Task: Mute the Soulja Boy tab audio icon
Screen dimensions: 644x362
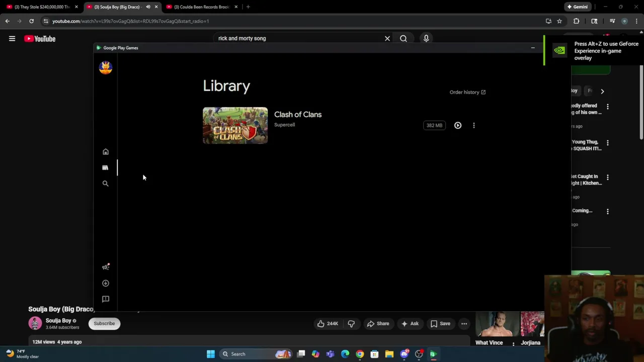Action: [148, 7]
